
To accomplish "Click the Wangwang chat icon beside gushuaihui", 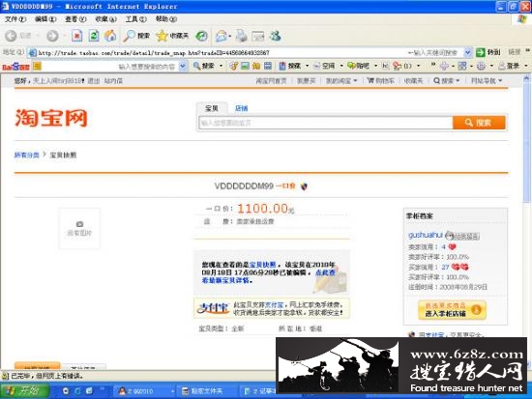I will pyautogui.click(x=462, y=236).
